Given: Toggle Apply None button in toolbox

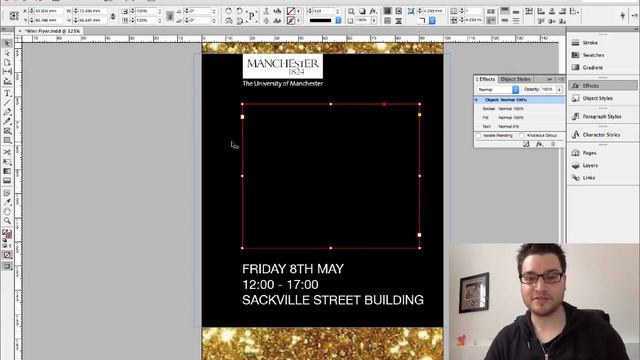Looking at the screenshot, I should pyautogui.click(x=7, y=255).
